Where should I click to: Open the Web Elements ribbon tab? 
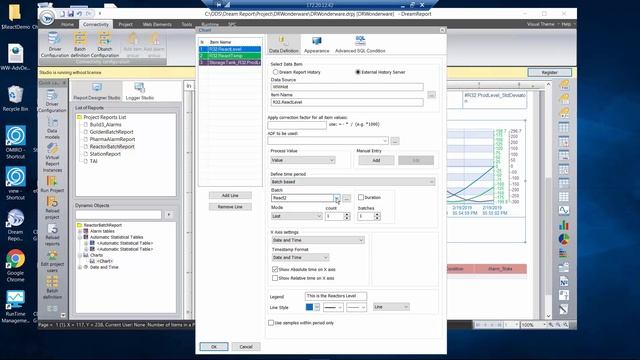tap(157, 24)
